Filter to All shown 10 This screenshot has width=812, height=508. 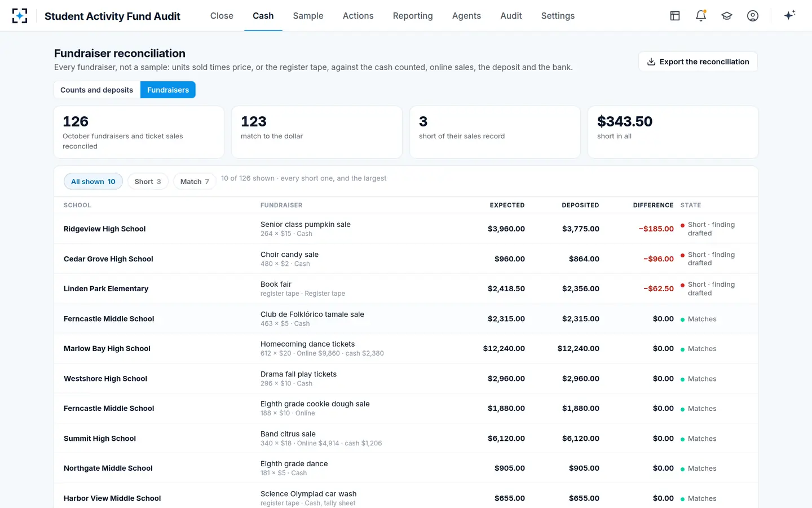click(93, 181)
